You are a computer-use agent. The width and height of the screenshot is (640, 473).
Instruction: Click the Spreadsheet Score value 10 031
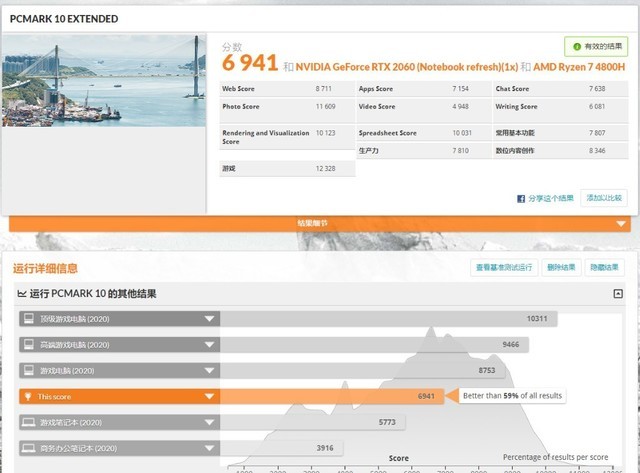[462, 133]
